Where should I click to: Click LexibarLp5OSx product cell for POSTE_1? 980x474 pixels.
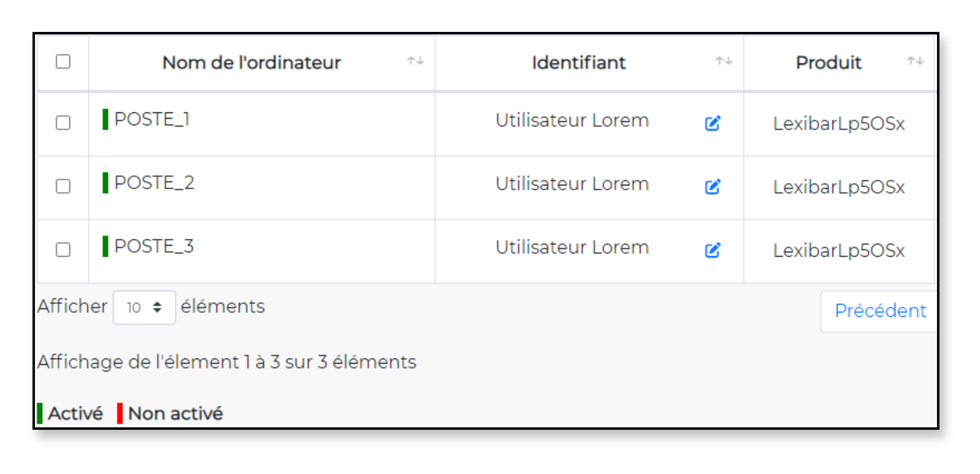point(838,124)
